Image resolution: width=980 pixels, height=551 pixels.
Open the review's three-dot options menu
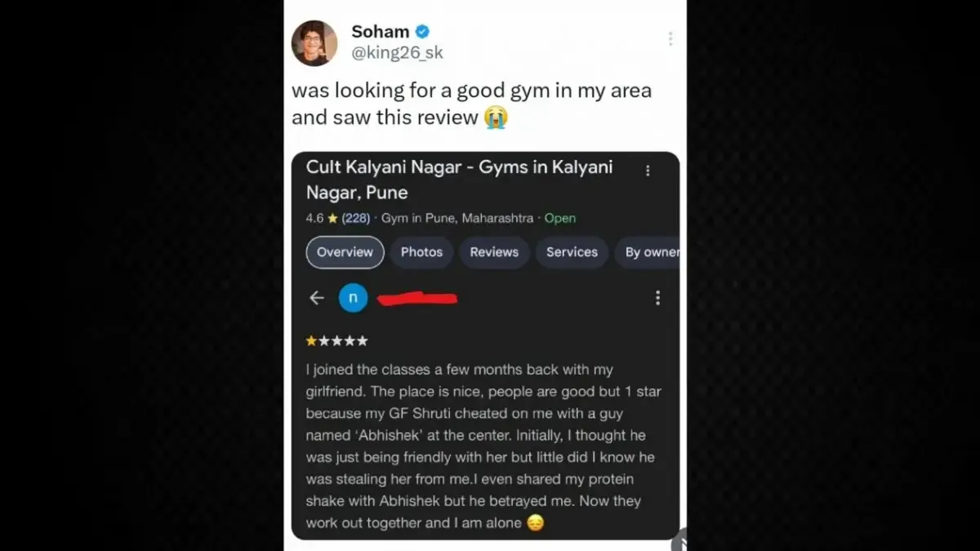(657, 298)
